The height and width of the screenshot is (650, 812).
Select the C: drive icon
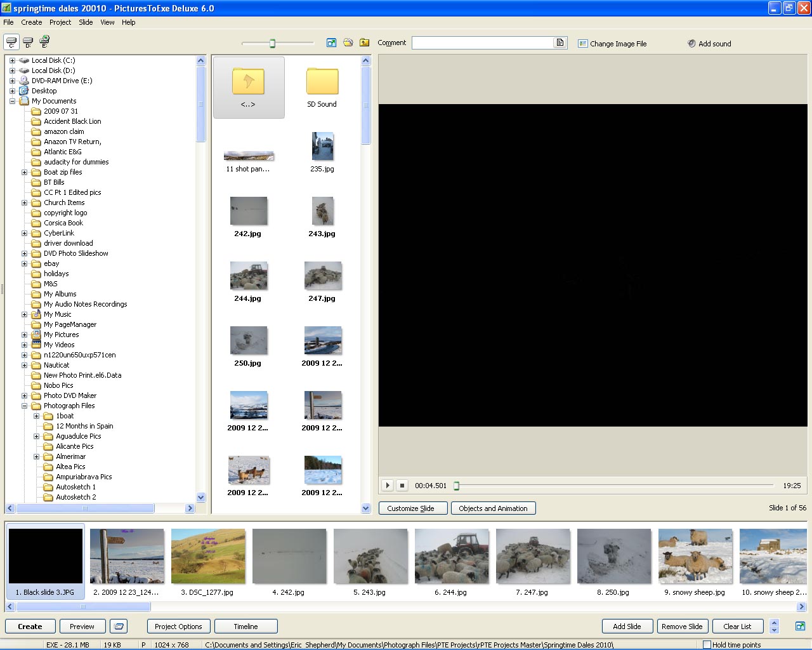point(11,43)
